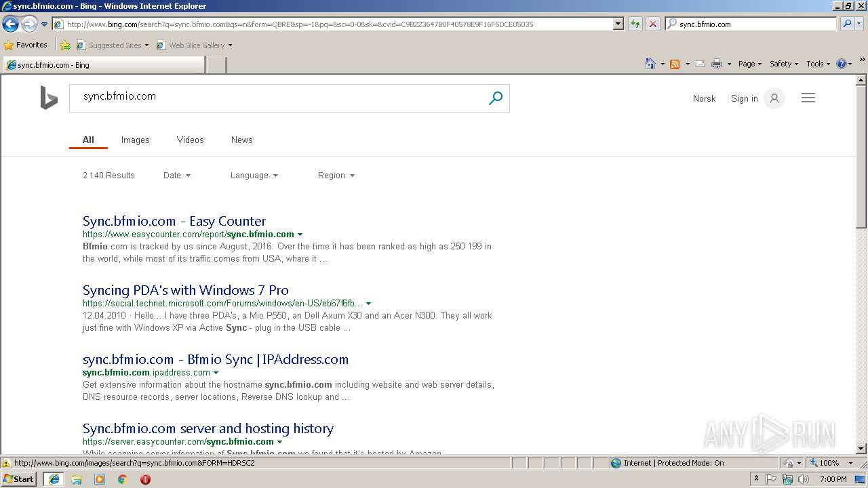Open the zoom level 100% control
The image size is (868, 488).
click(832, 463)
